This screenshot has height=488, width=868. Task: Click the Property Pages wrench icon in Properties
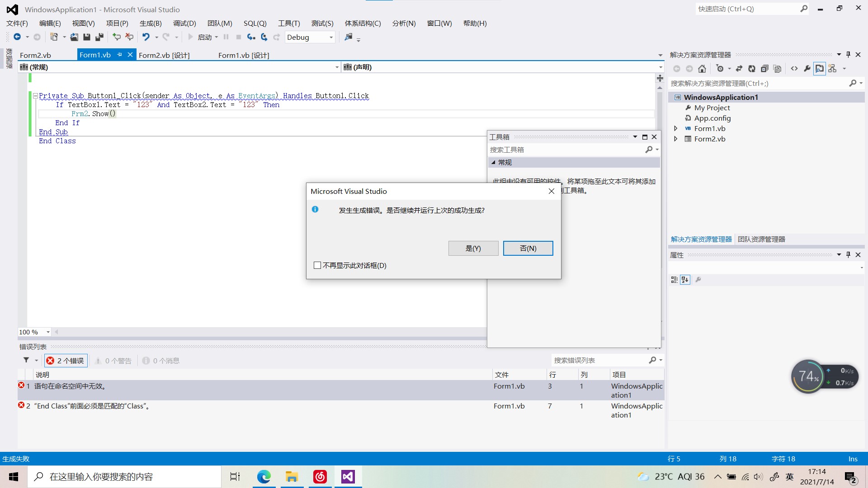pyautogui.click(x=698, y=280)
